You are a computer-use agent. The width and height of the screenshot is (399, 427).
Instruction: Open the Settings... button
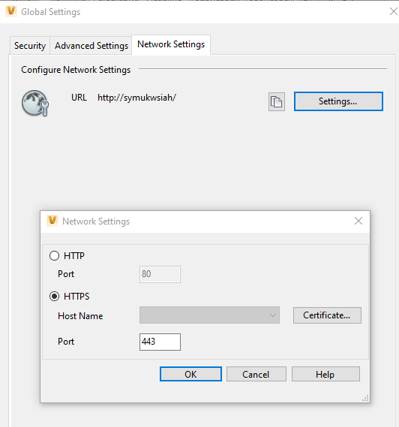338,101
